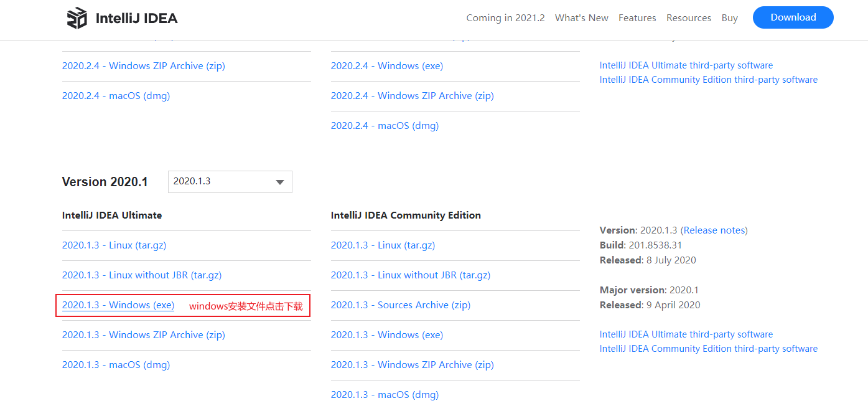The height and width of the screenshot is (416, 868).
Task: Click the IntelliJ IDEA logo icon
Action: pos(77,18)
